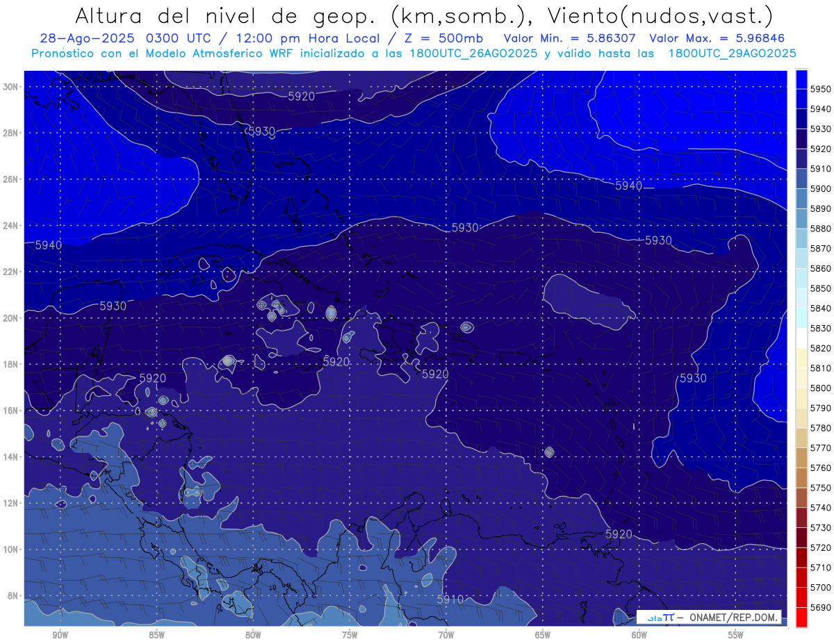Click the 60W longitude axis label
The width and height of the screenshot is (834, 644).
tap(639, 635)
